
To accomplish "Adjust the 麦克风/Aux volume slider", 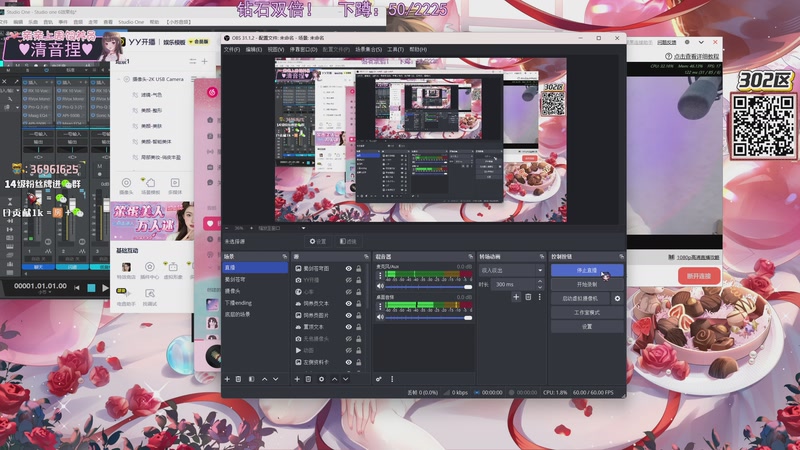I will (x=428, y=287).
